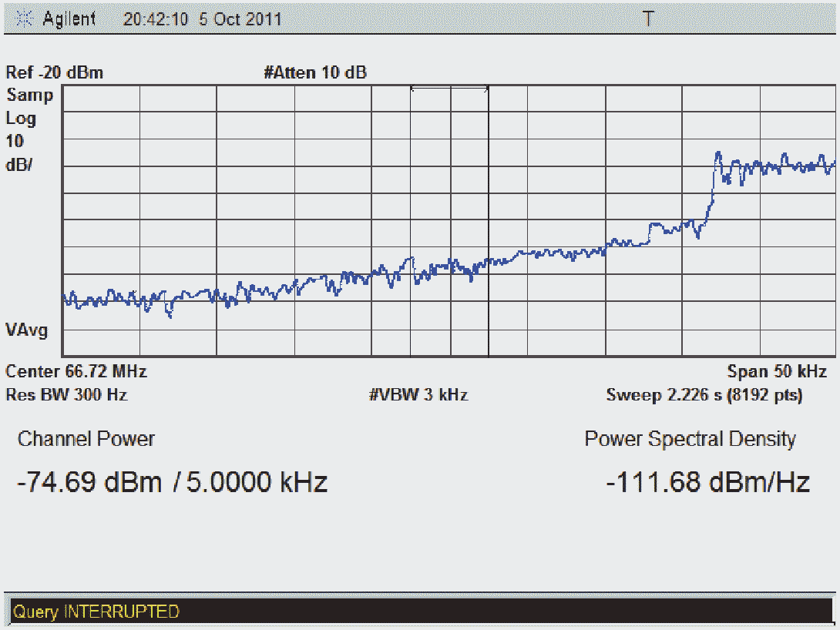This screenshot has width=840, height=630.
Task: Click the Log scale type label
Action: [21, 119]
